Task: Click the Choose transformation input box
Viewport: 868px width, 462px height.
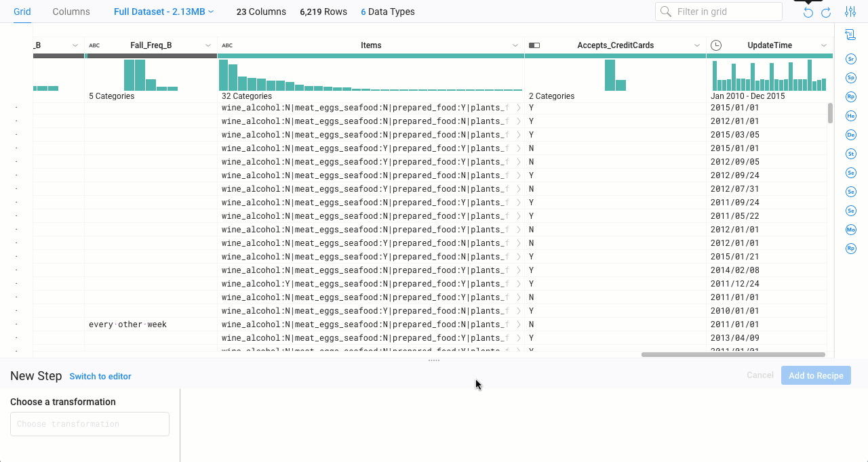Action: pyautogui.click(x=90, y=424)
